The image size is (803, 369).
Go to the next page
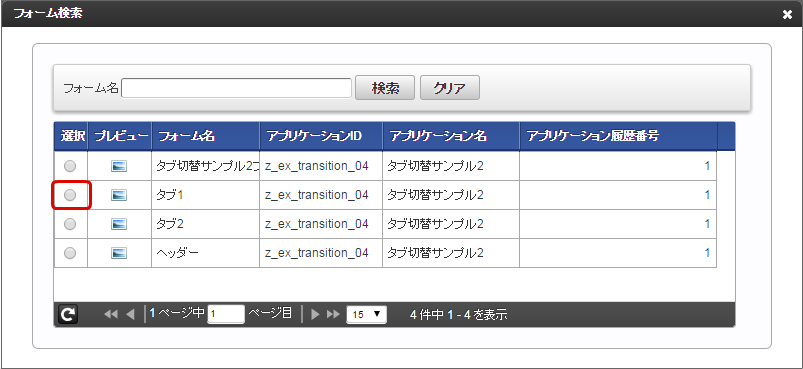[315, 314]
